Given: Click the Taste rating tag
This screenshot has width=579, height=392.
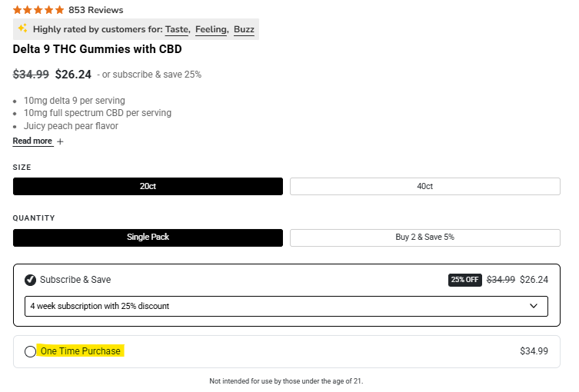Looking at the screenshot, I should [176, 29].
